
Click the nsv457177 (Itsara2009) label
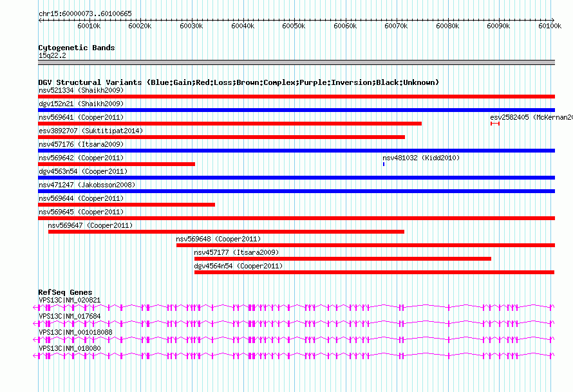pyautogui.click(x=236, y=252)
